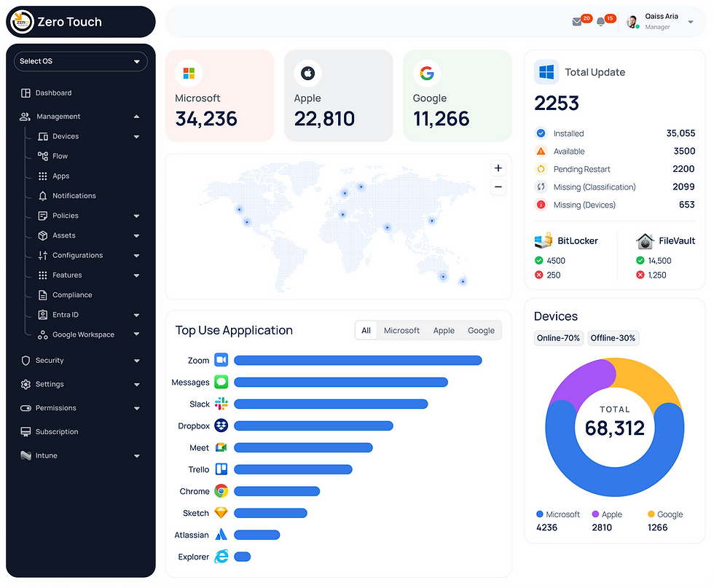Click the Zero Touch logo icon
714x588 pixels.
point(22,22)
